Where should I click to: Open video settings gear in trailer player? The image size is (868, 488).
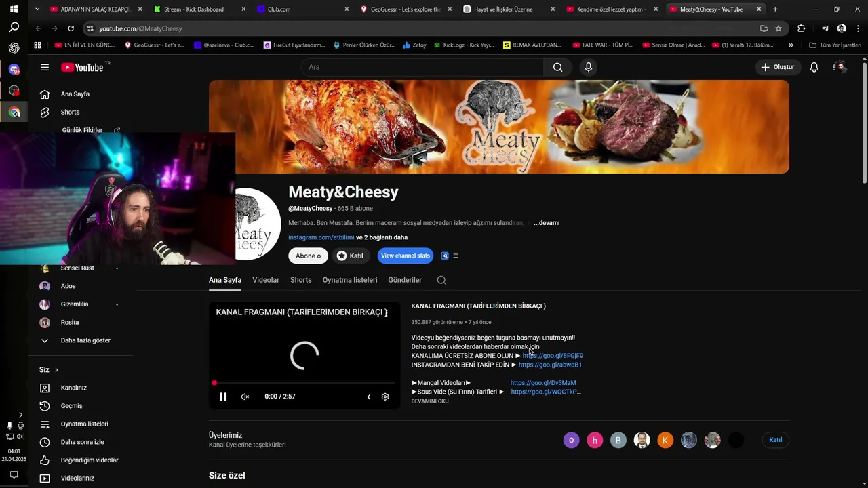click(x=385, y=396)
